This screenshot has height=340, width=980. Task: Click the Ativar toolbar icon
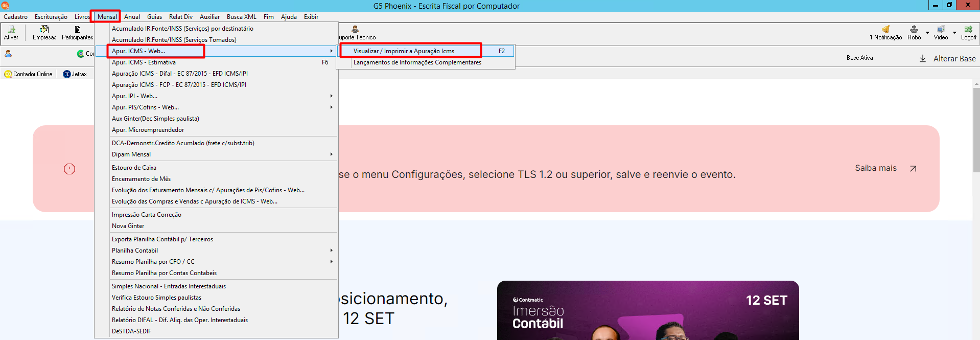coord(11,33)
